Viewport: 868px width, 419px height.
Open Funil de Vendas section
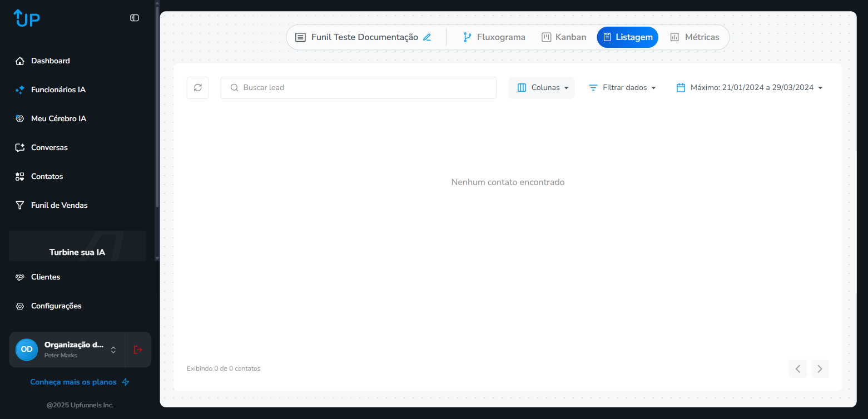[59, 205]
